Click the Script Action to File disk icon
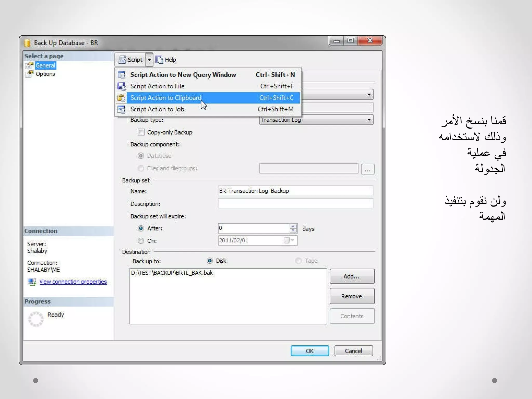This screenshot has width=532, height=399. tap(121, 86)
